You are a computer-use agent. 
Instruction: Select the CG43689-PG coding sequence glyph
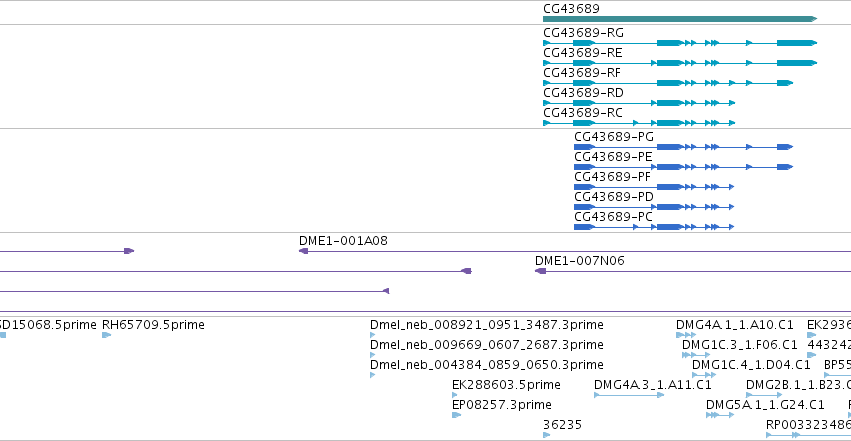(683, 147)
